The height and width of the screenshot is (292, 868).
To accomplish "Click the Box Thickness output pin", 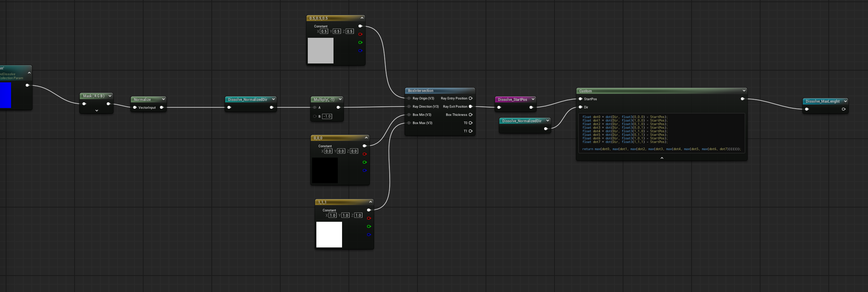I will [x=471, y=115].
